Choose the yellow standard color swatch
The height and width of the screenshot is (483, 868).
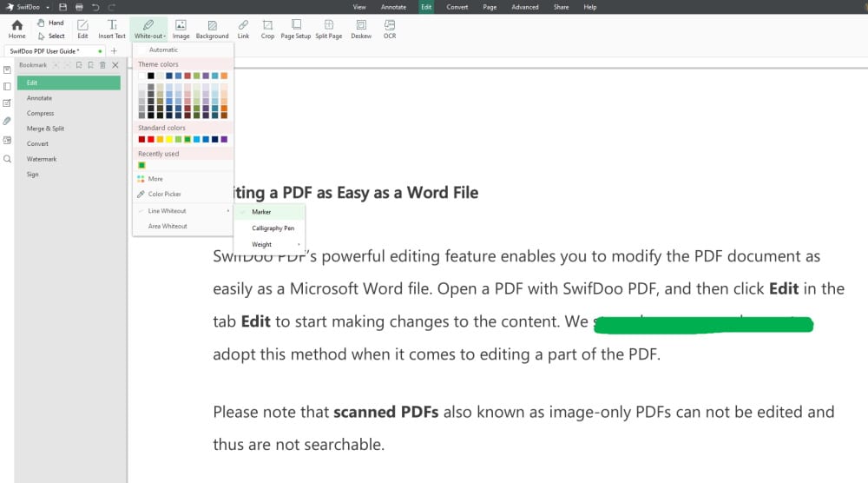click(x=169, y=139)
